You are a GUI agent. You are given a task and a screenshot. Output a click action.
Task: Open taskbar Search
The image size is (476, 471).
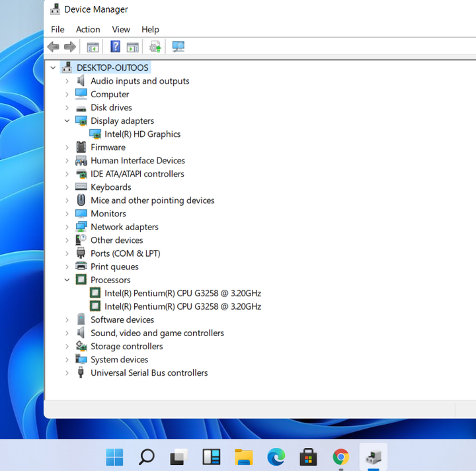coord(147,456)
